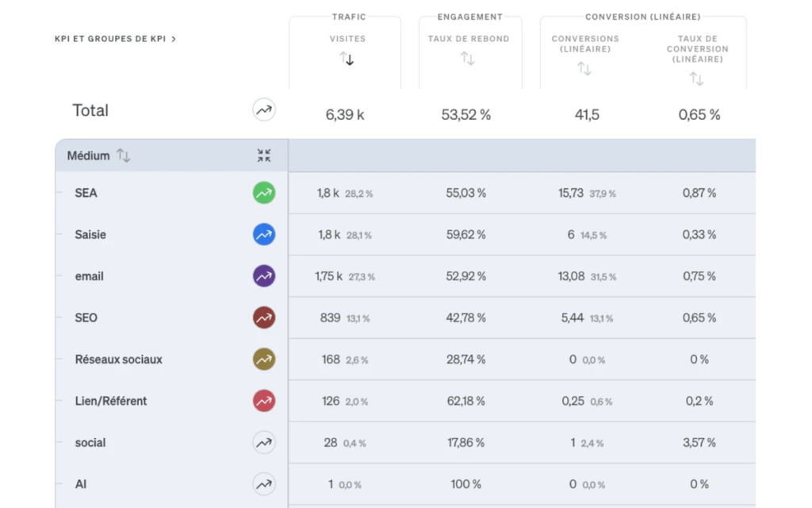Sort by Conversions (linéaire) arrows

click(584, 68)
